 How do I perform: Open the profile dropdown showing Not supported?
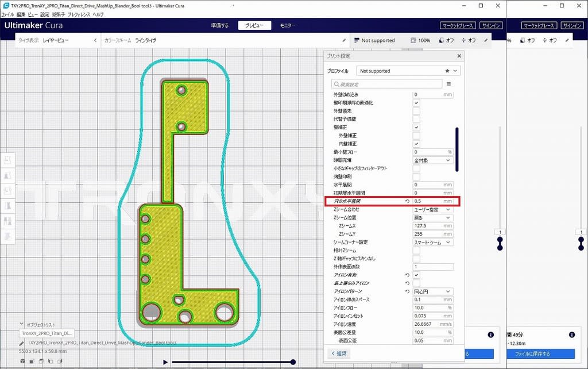click(x=408, y=71)
